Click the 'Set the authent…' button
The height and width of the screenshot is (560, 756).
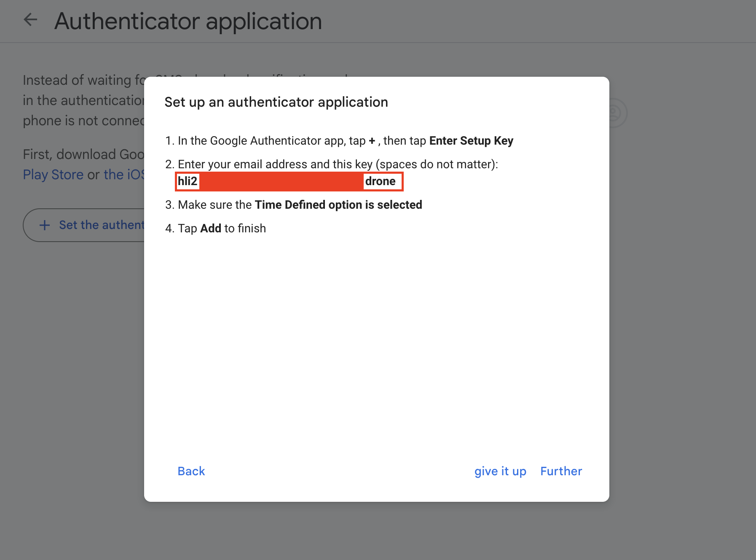click(x=84, y=225)
